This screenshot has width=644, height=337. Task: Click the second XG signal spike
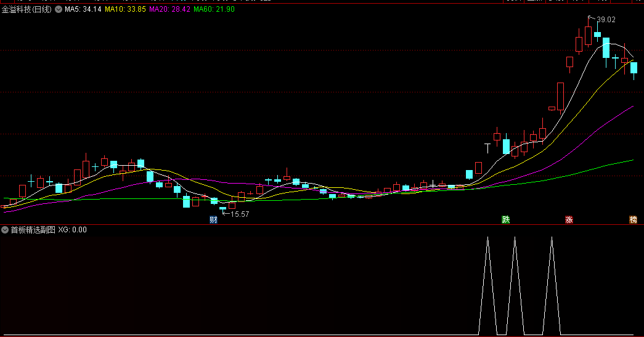click(515, 286)
